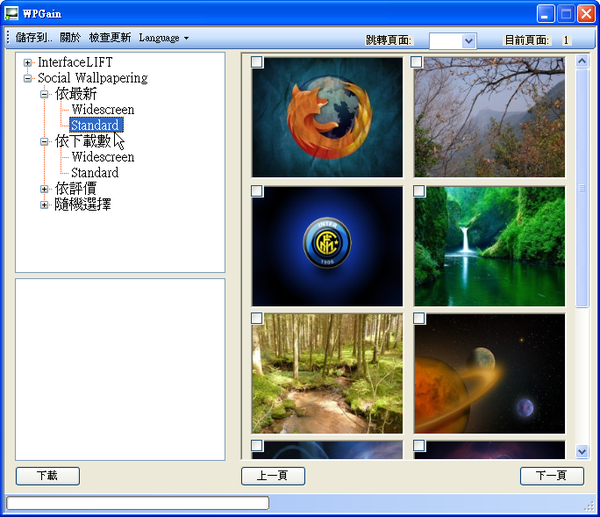The image size is (600, 517).
Task: Expand the 依評價 tree node
Action: [44, 189]
